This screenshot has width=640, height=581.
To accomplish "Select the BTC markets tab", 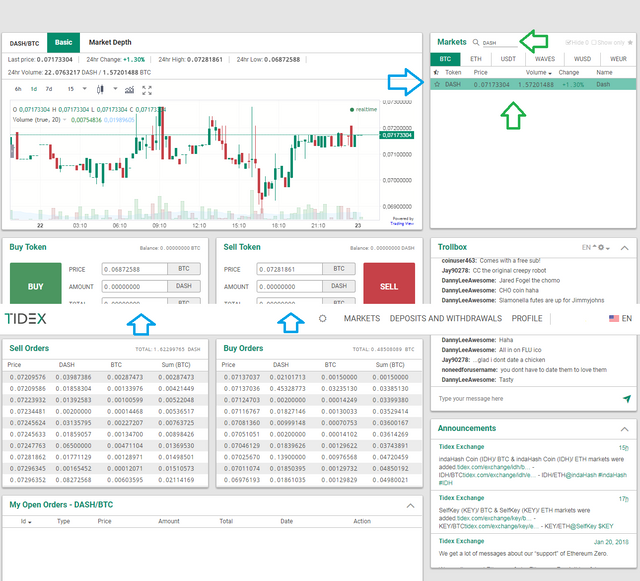I will 445,59.
